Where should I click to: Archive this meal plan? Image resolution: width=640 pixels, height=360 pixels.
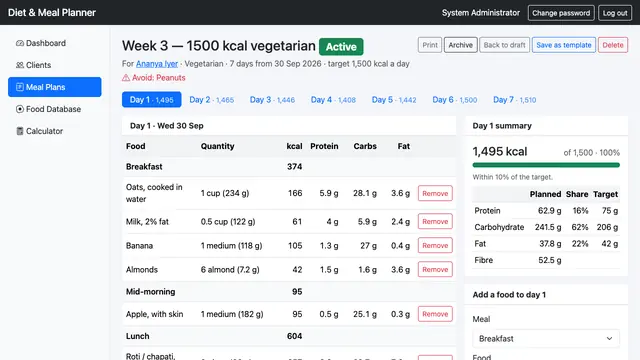460,45
